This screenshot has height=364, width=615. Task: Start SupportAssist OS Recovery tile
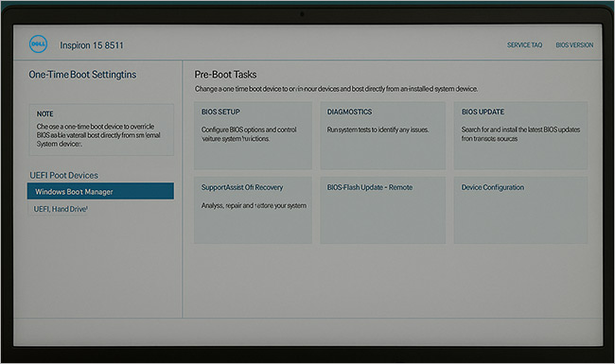coord(253,210)
